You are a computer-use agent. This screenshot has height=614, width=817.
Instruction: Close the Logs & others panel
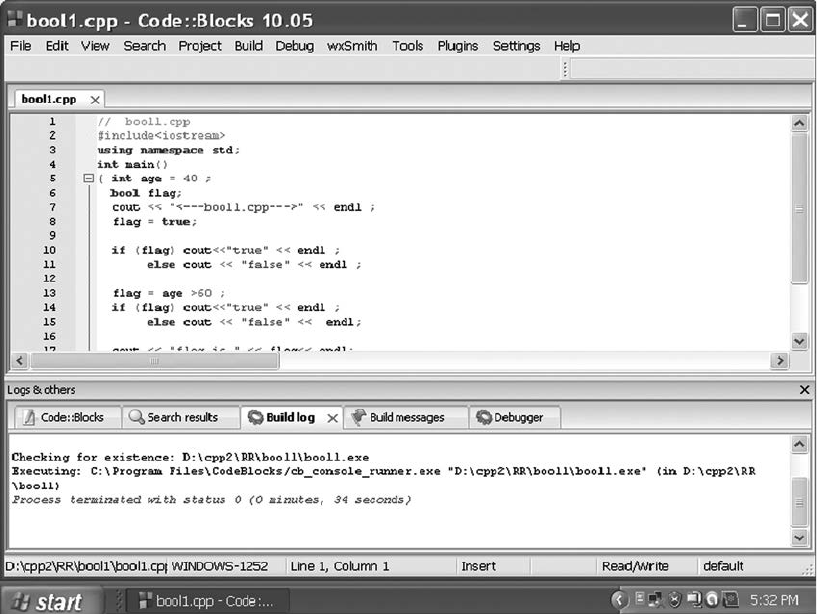tap(804, 390)
